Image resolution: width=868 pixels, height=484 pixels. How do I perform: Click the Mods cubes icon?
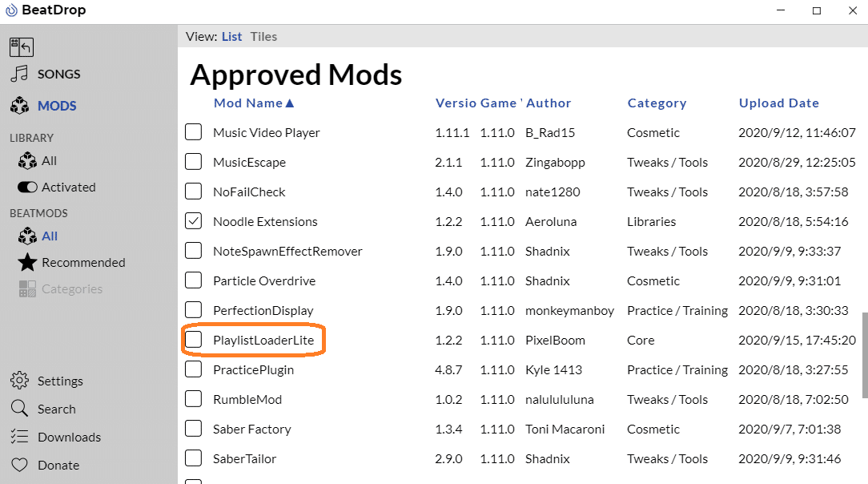[x=20, y=105]
